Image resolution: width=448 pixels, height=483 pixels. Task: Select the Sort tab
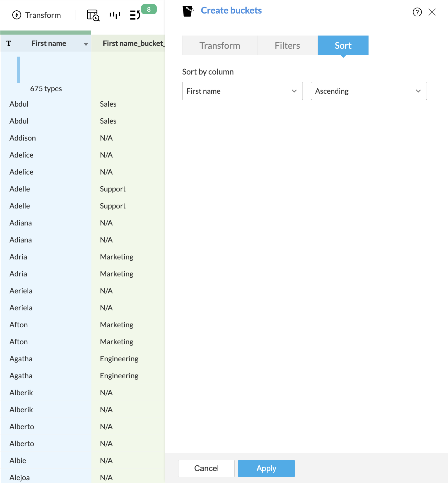coord(343,46)
